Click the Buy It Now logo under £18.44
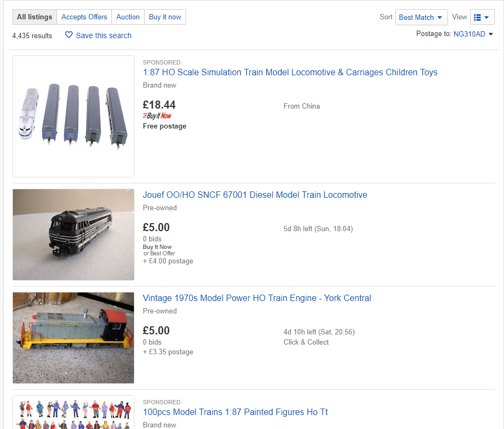Image resolution: width=504 pixels, height=429 pixels. click(x=157, y=116)
